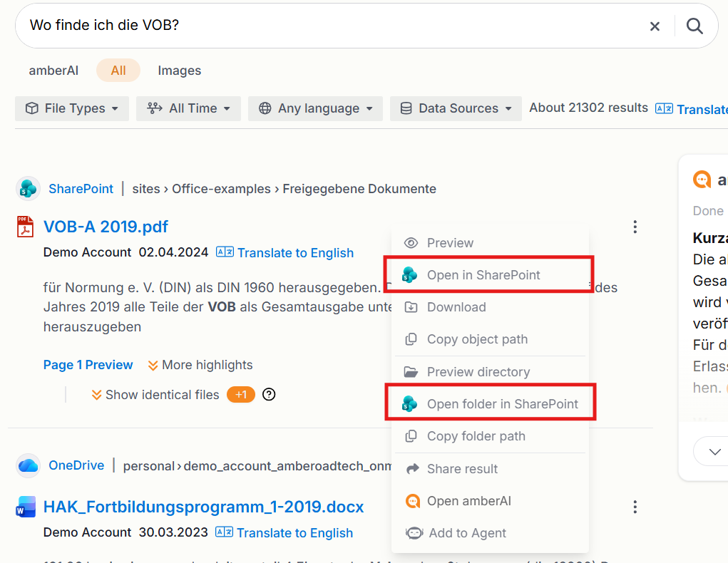Choose Copy object path menu item
The image size is (728, 563).
pos(490,339)
